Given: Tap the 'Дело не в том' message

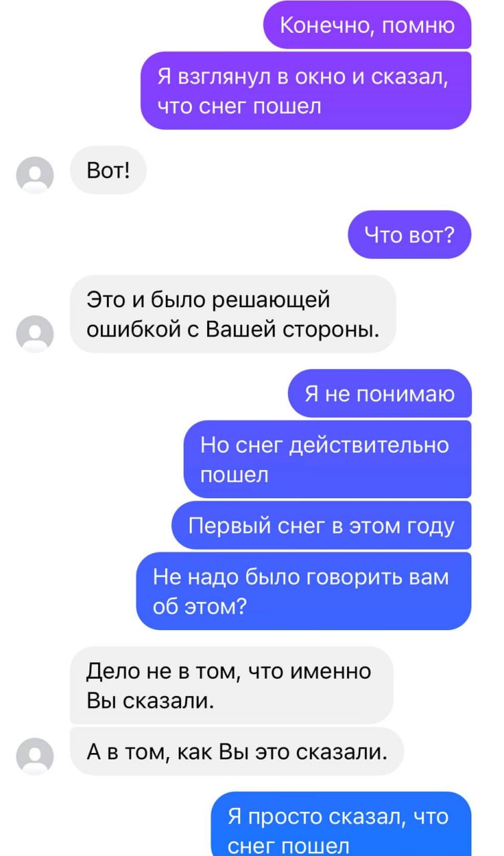Looking at the screenshot, I should click(x=231, y=685).
